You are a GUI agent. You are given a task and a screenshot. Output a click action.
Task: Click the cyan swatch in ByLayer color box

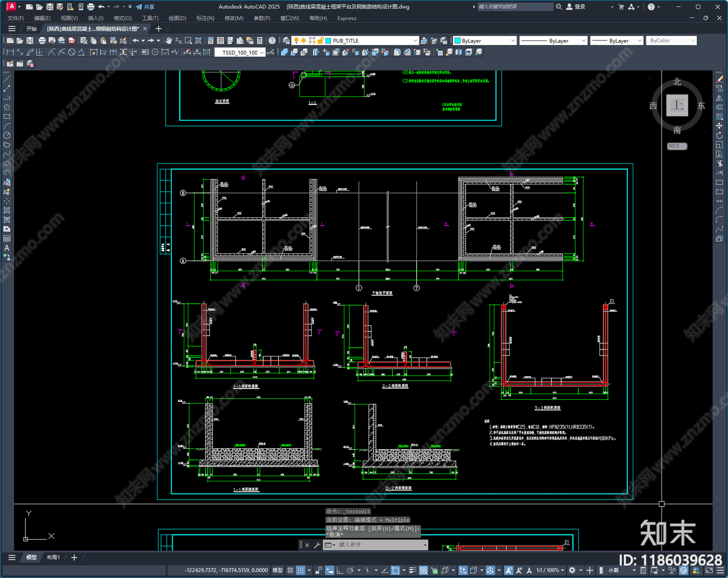(x=458, y=41)
